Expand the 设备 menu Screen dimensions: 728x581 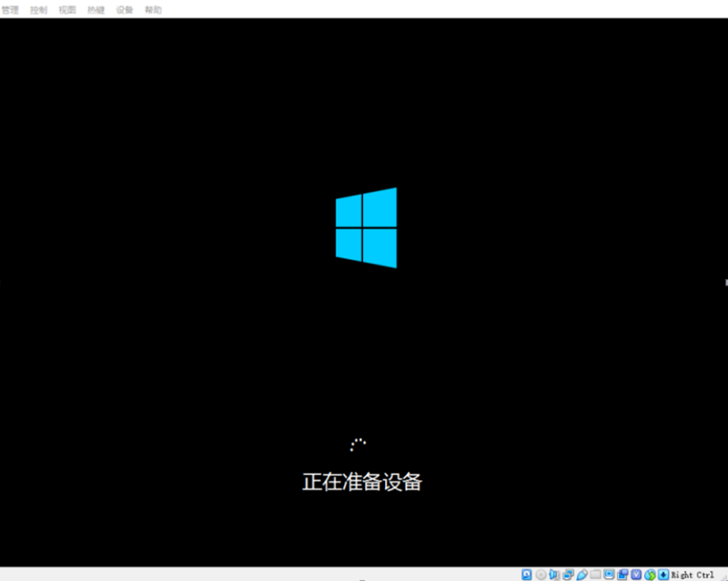tap(125, 10)
